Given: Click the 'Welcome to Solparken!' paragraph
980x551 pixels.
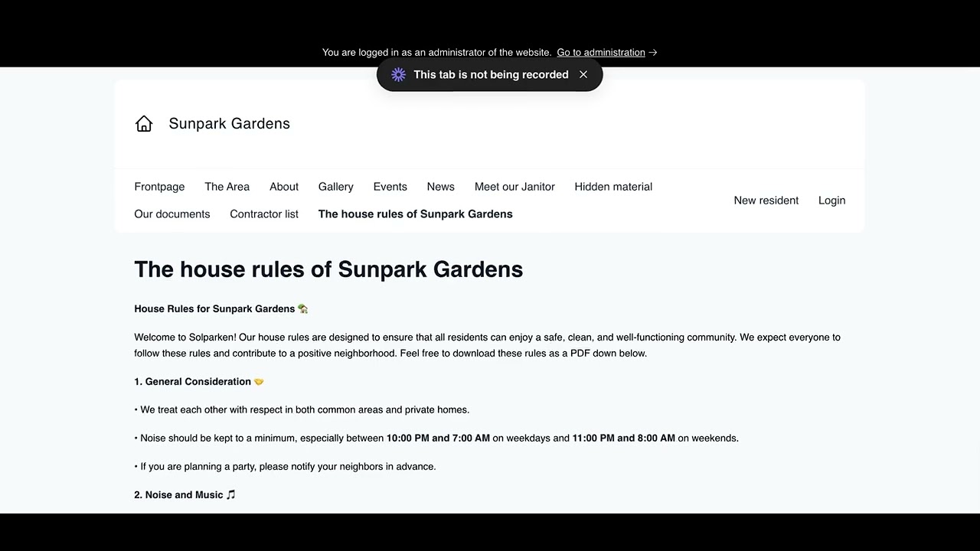Looking at the screenshot, I should 487,345.
